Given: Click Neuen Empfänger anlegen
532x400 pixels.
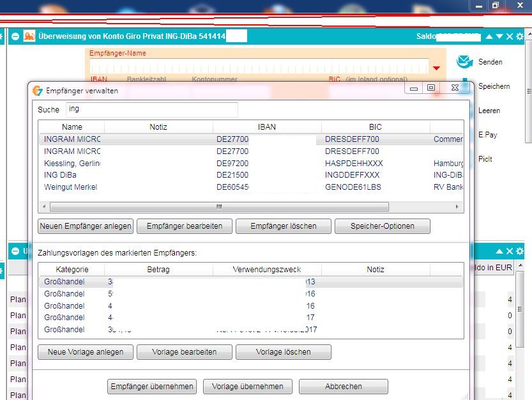Looking at the screenshot, I should coord(86,226).
